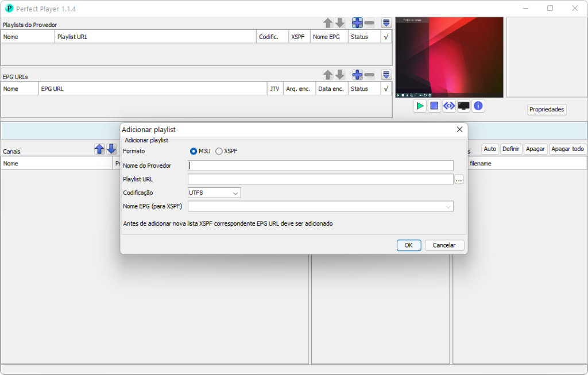Select the M3U format radio button
Viewport: 588px width, 375px height.
coord(194,151)
